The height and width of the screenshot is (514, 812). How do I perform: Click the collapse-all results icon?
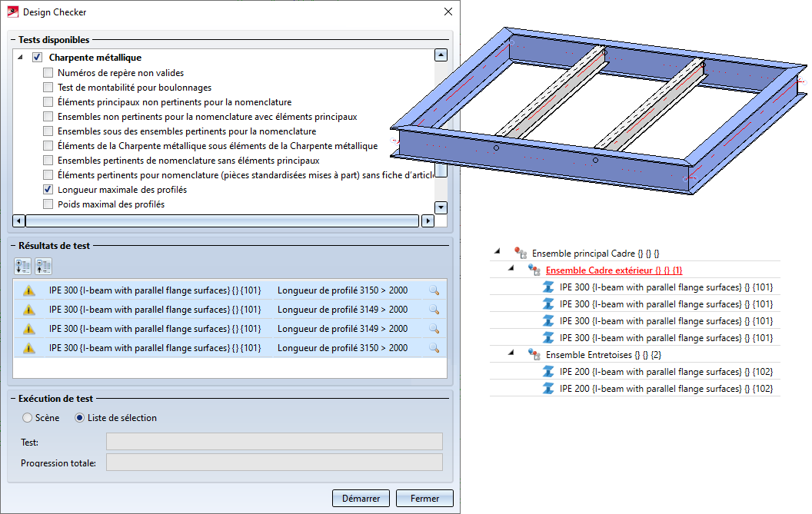tap(44, 267)
